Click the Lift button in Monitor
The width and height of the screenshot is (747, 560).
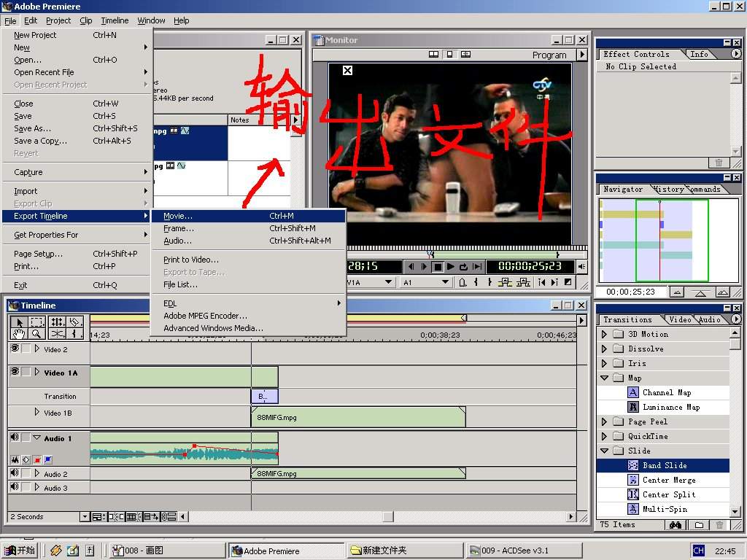[x=505, y=282]
